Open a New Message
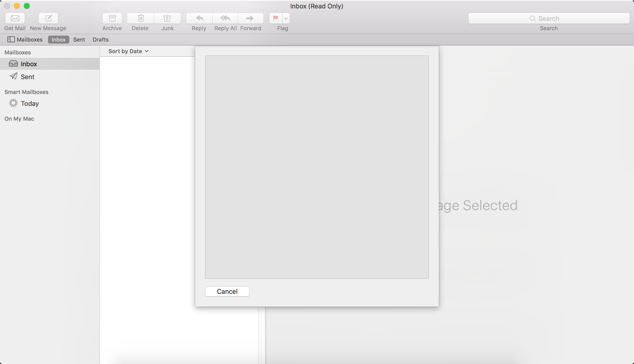The image size is (634, 364). [x=48, y=18]
